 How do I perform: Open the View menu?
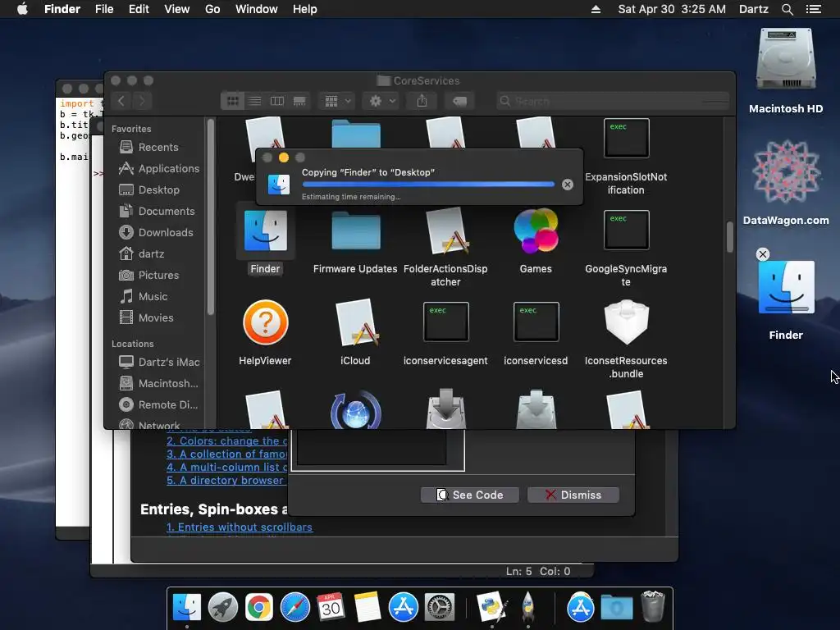click(177, 9)
